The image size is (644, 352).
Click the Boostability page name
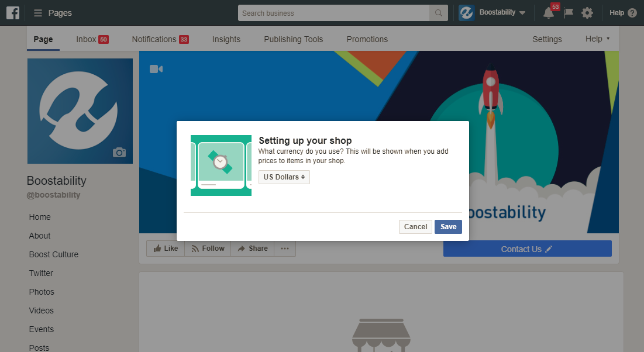pyautogui.click(x=57, y=181)
